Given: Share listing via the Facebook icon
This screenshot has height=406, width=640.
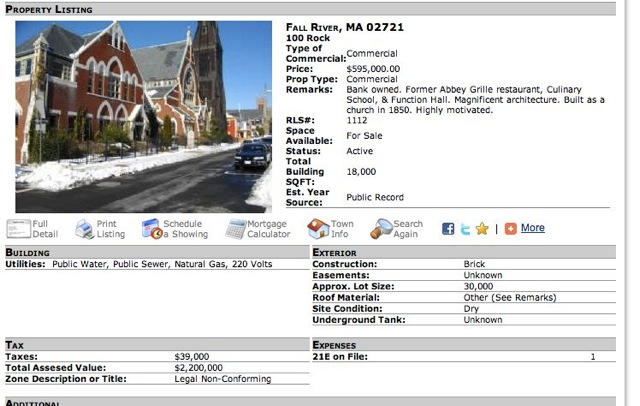Looking at the screenshot, I should click(448, 229).
